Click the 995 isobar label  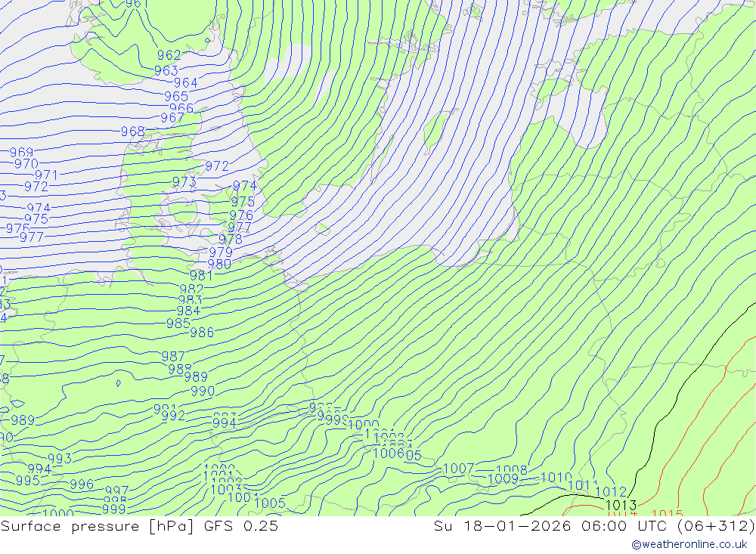pyautogui.click(x=28, y=481)
